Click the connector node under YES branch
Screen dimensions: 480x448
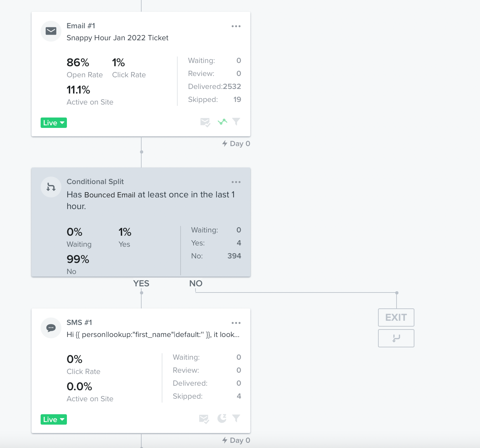click(142, 293)
